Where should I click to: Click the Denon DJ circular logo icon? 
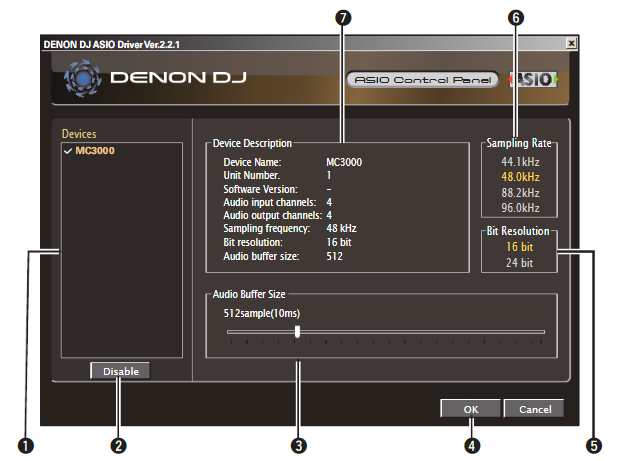click(83, 79)
